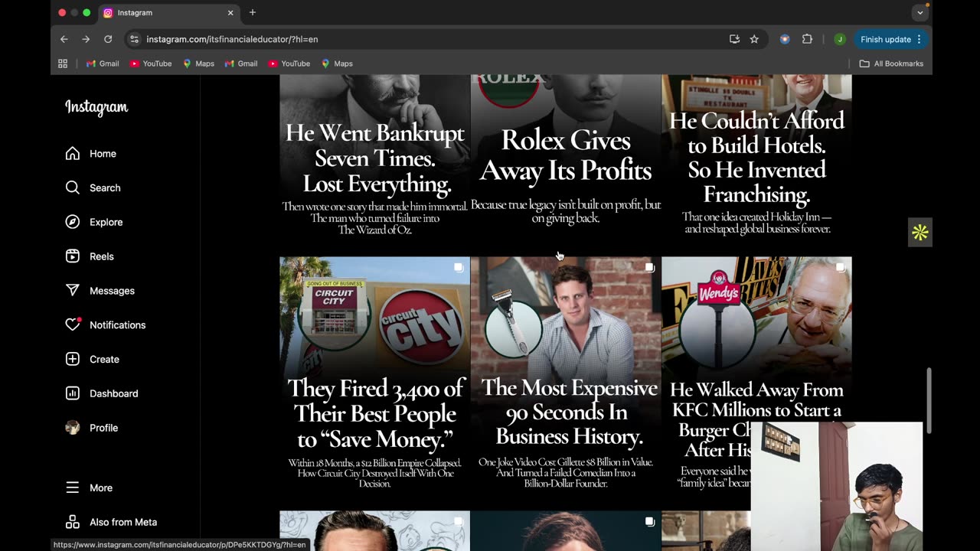Viewport: 980px width, 551px height.
Task: Reload the Instagram page
Action: click(x=108, y=39)
